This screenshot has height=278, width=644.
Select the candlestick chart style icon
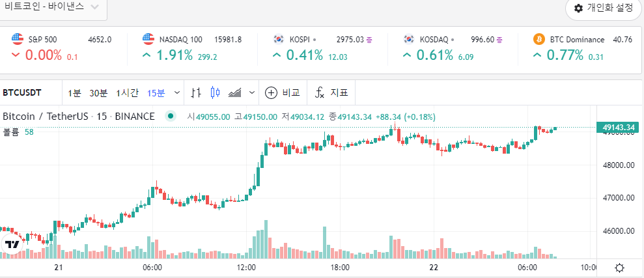[216, 93]
